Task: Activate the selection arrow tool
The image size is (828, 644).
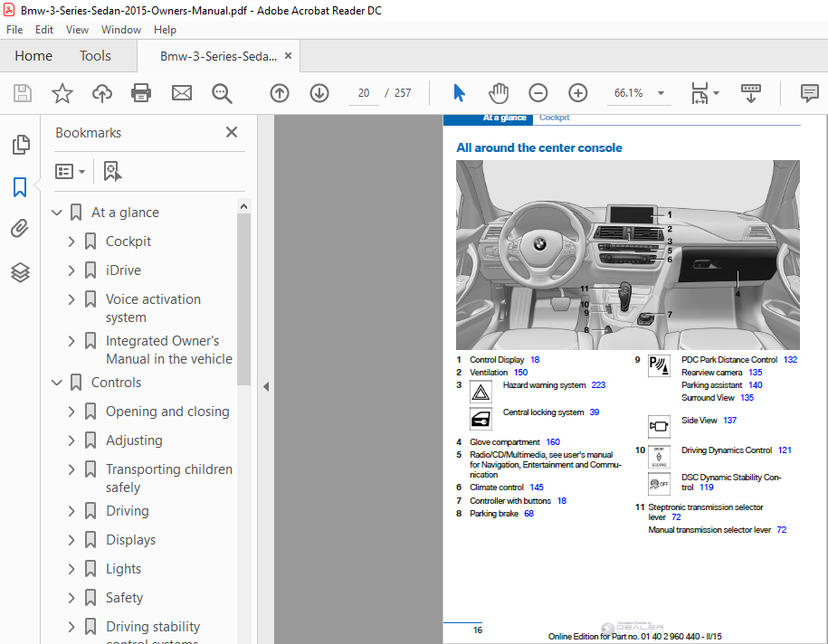Action: pos(460,93)
